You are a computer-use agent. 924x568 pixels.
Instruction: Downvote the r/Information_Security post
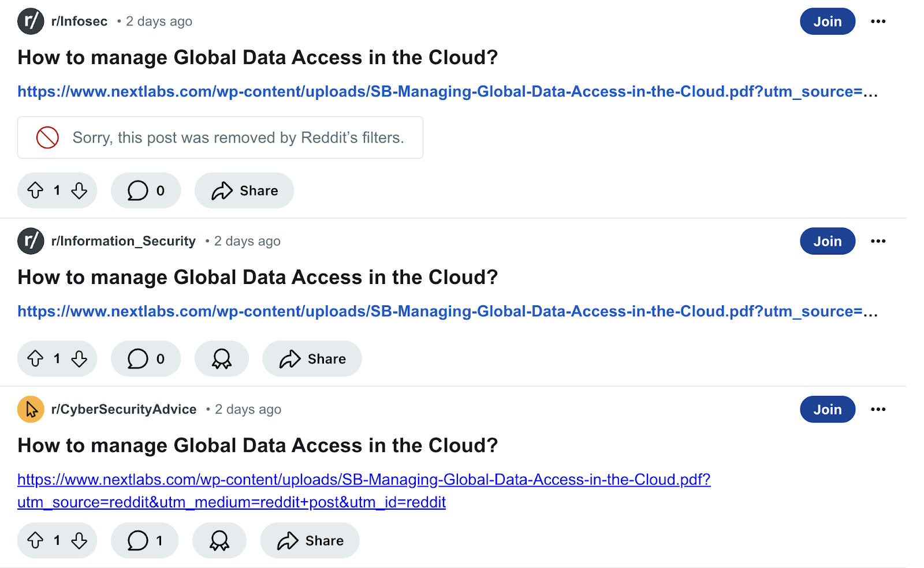79,358
